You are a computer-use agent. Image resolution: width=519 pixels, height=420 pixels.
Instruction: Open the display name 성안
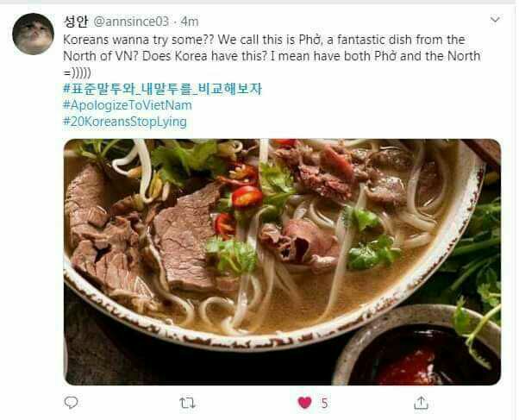76,22
